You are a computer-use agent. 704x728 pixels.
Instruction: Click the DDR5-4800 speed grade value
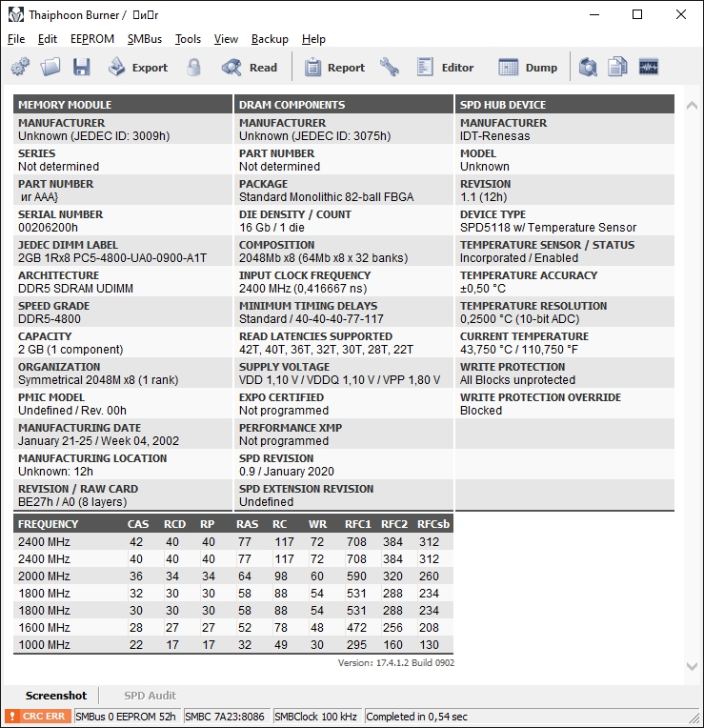[50, 319]
